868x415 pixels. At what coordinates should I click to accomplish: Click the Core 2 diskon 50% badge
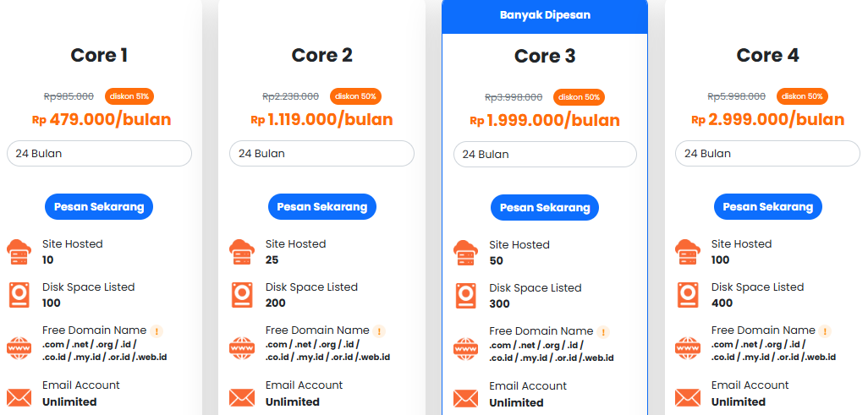pos(355,96)
